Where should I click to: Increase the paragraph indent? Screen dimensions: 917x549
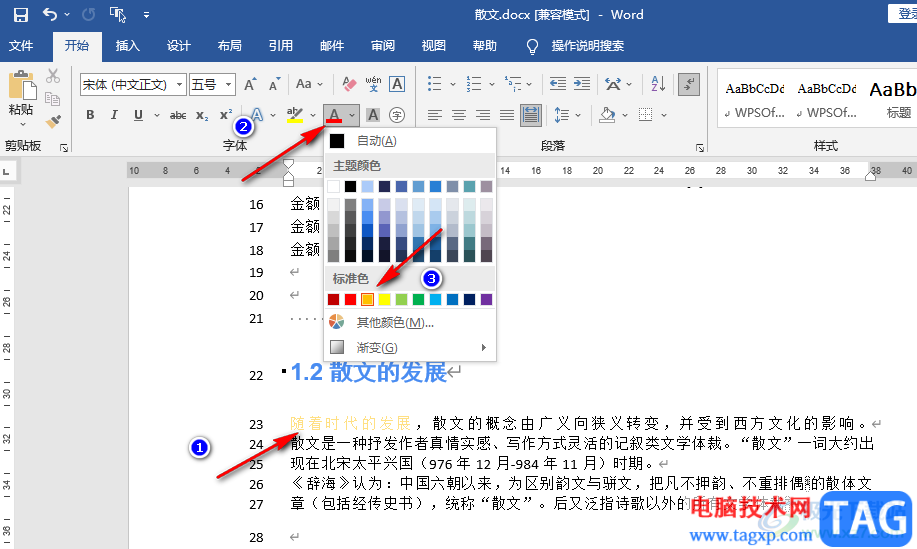pyautogui.click(x=582, y=84)
